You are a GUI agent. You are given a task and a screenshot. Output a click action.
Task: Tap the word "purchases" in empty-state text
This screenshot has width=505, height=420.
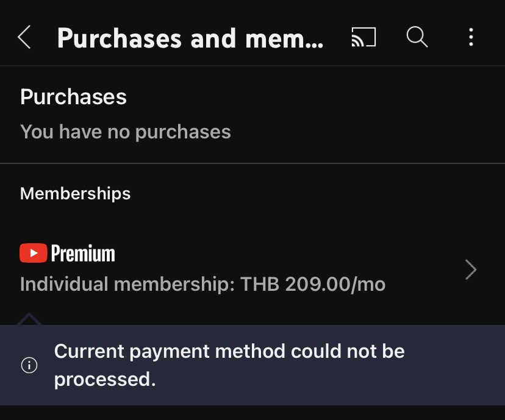click(x=183, y=132)
